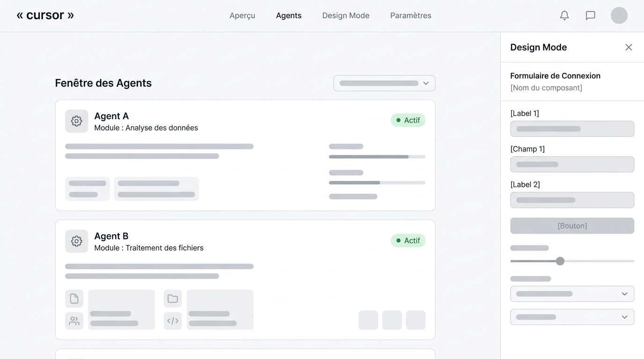
Task: Click the Agent A title
Action: 111,116
